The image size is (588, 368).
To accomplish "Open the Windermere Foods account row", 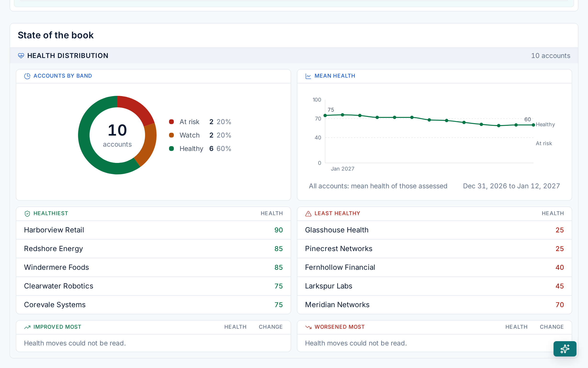I will (x=153, y=267).
